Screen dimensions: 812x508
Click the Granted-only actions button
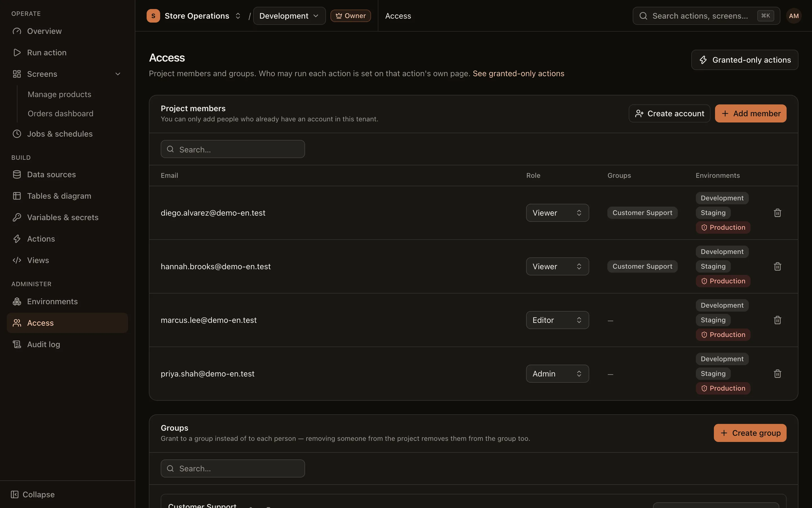click(745, 60)
